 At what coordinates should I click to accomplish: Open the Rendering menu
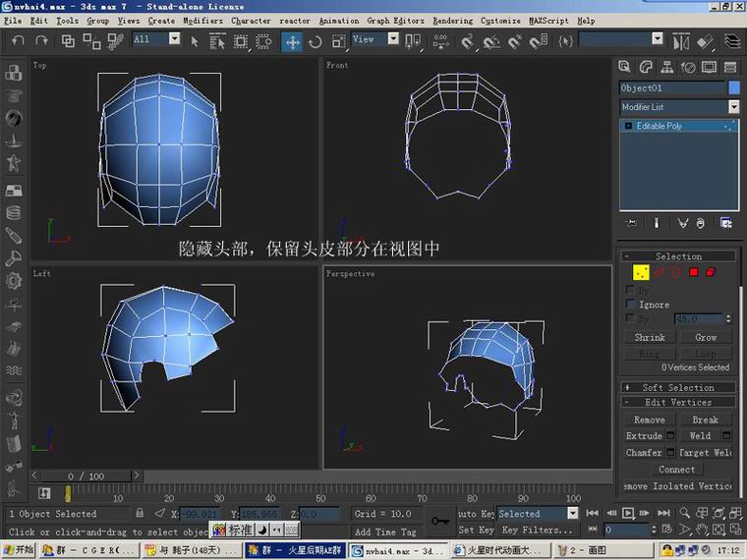coord(452,21)
